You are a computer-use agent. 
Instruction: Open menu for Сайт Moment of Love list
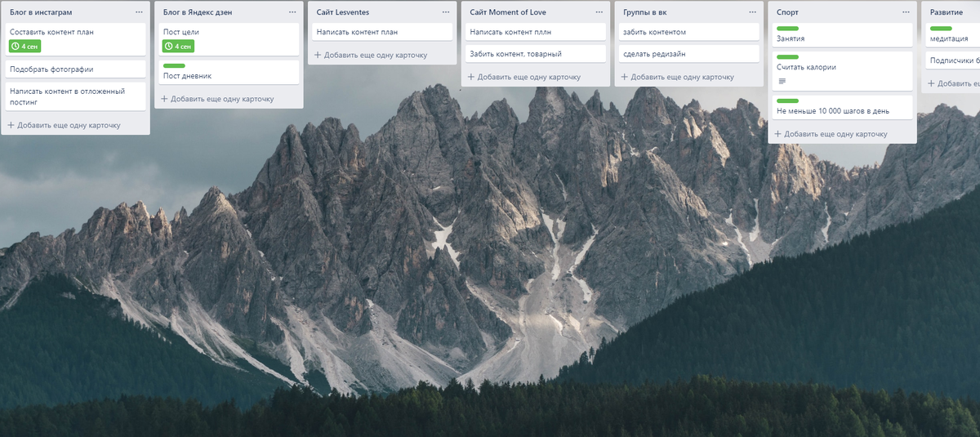coord(599,12)
